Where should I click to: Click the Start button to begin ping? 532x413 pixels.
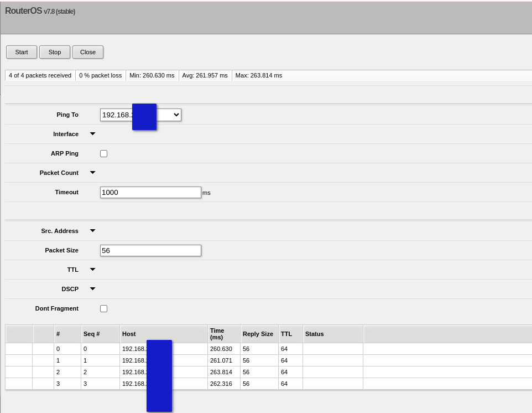coord(22,52)
